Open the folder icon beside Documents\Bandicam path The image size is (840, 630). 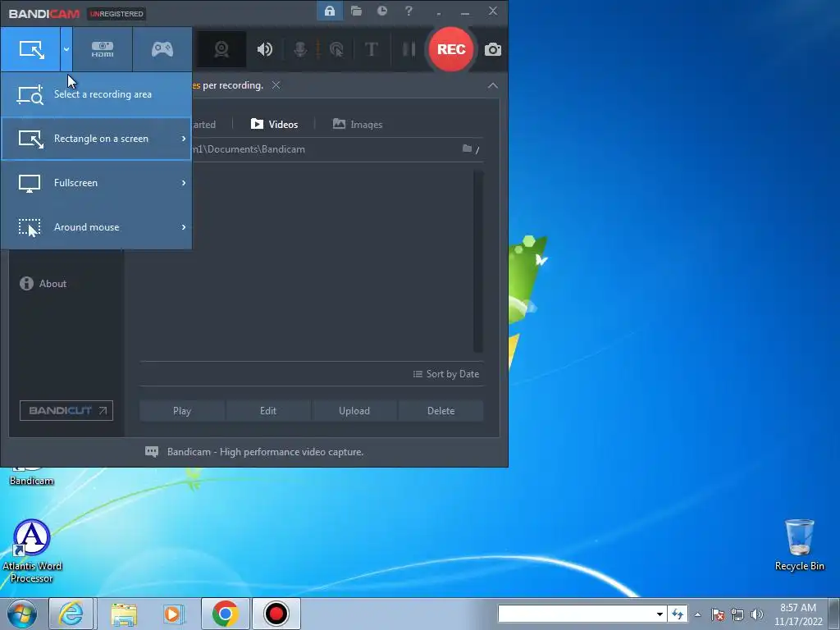click(467, 148)
